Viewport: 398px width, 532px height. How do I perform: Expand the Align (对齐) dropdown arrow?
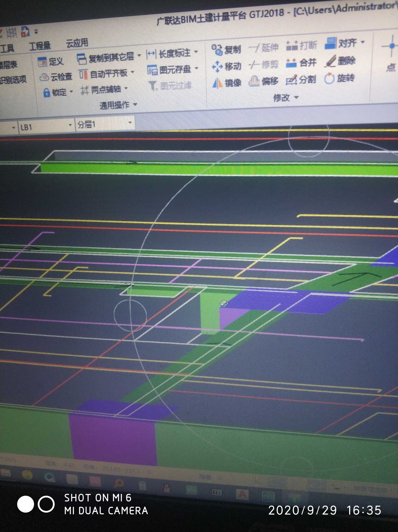(363, 42)
